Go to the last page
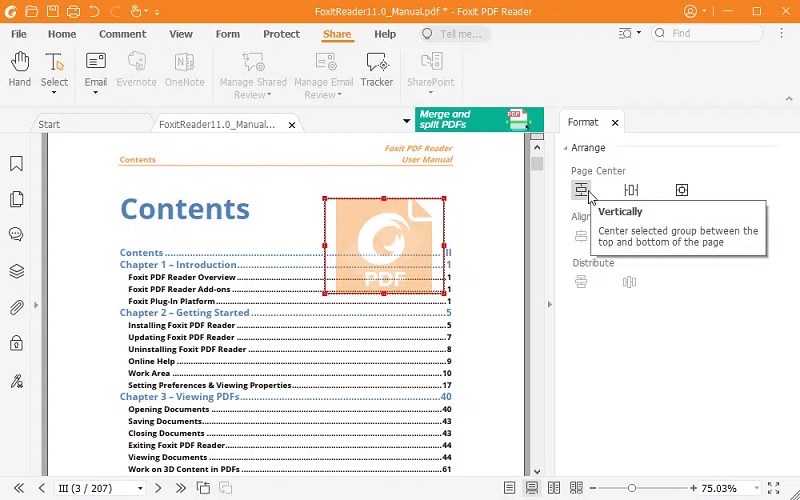 coord(181,488)
